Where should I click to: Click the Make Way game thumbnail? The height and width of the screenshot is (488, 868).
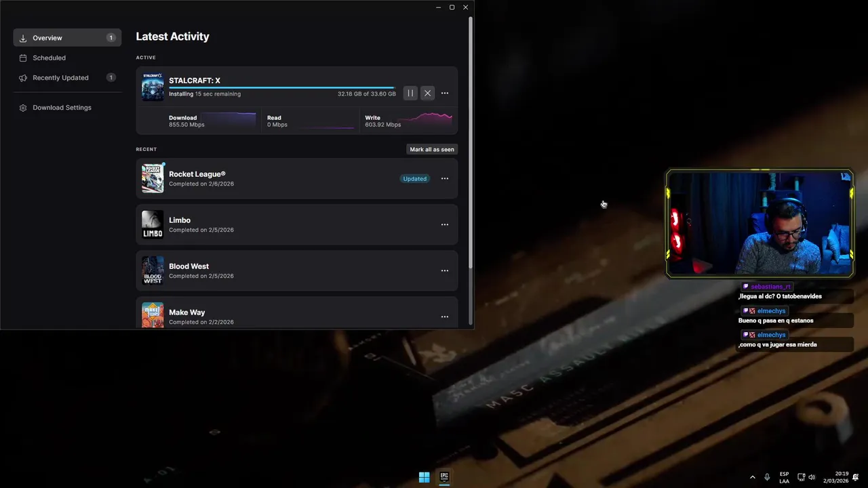click(x=153, y=315)
